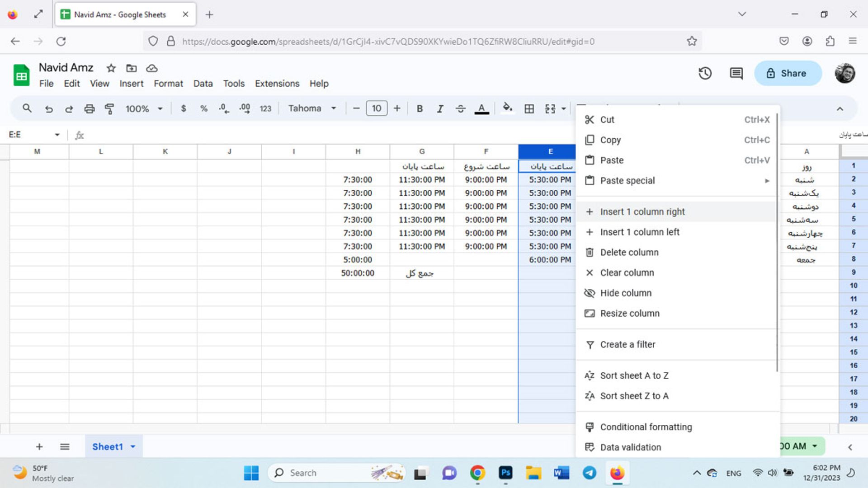Click the Text color icon
This screenshot has width=868, height=488.
pos(481,108)
